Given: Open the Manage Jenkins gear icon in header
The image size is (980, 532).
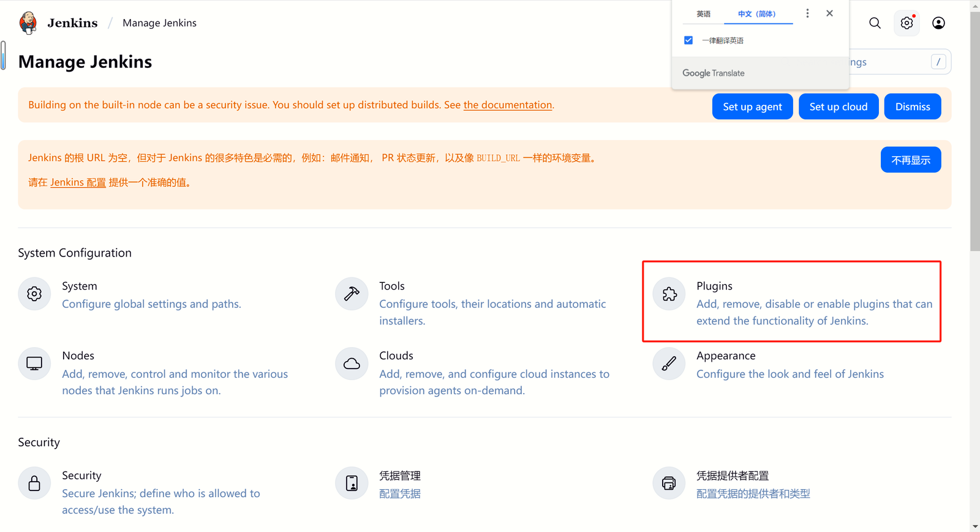Looking at the screenshot, I should click(907, 23).
